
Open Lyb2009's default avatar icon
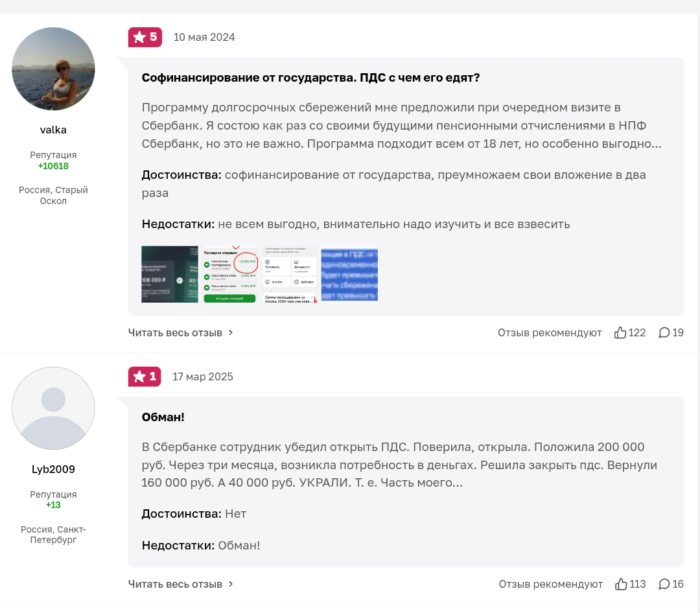[x=53, y=408]
